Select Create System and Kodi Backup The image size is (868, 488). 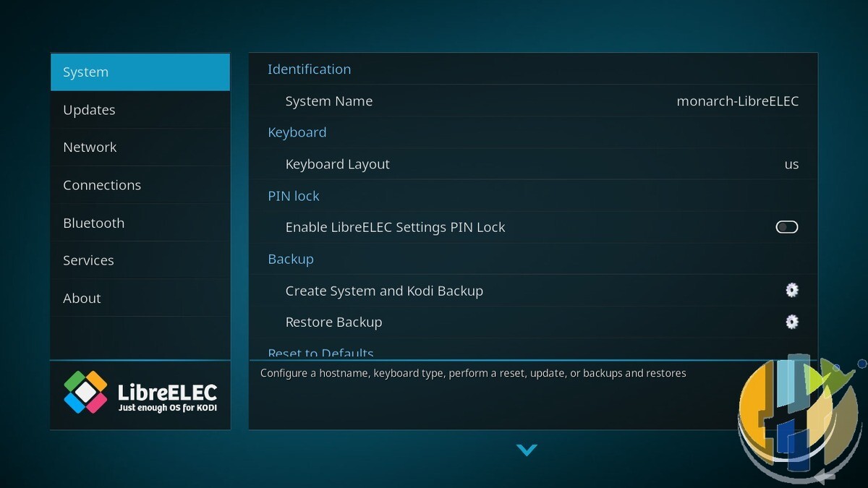(533, 291)
